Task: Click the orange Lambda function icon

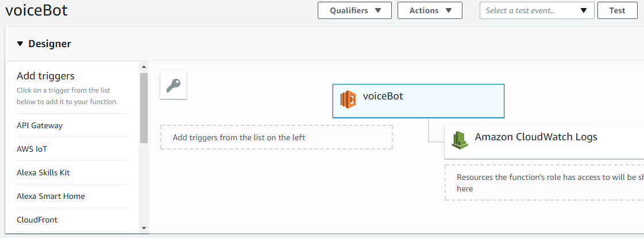Action: (x=348, y=99)
